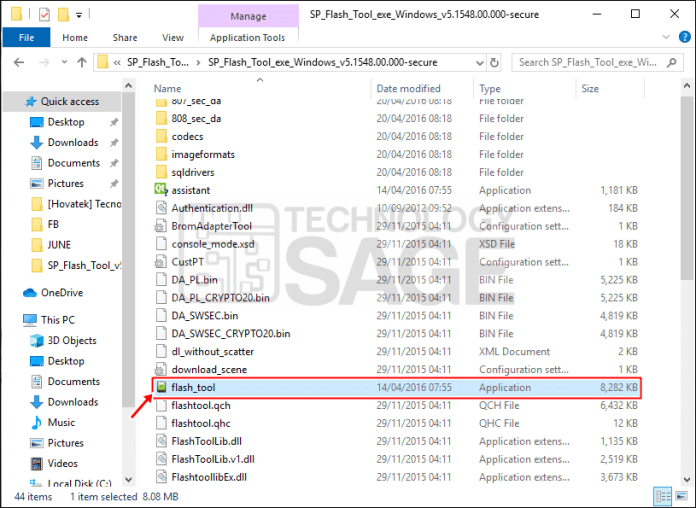Image resolution: width=696 pixels, height=508 pixels.
Task: Open Pictures under Quick access
Action: [65, 183]
